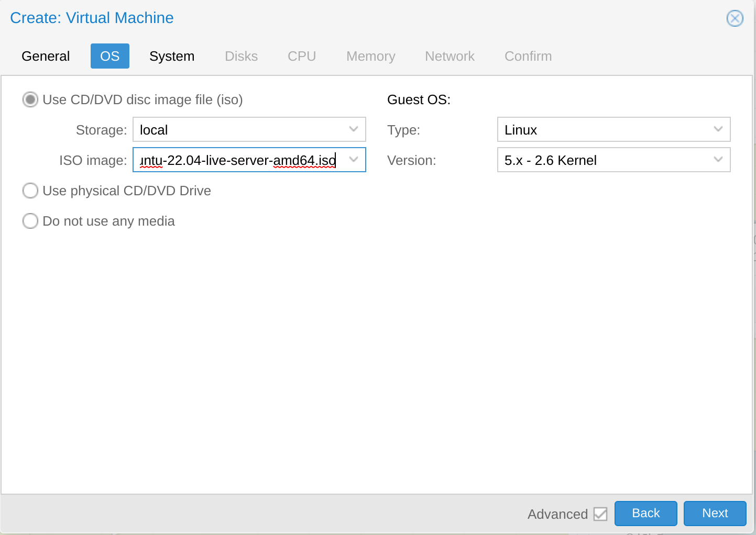Image resolution: width=756 pixels, height=535 pixels.
Task: Open the Network tab
Action: coord(450,56)
